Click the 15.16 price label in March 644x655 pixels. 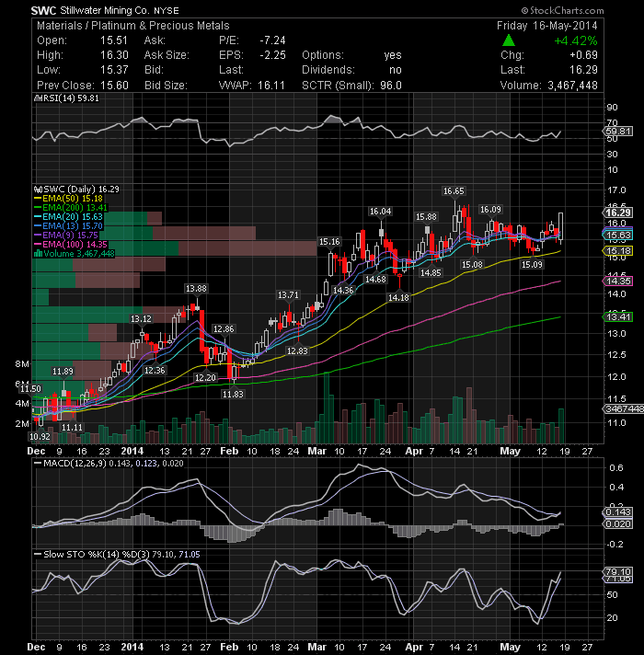tap(329, 241)
